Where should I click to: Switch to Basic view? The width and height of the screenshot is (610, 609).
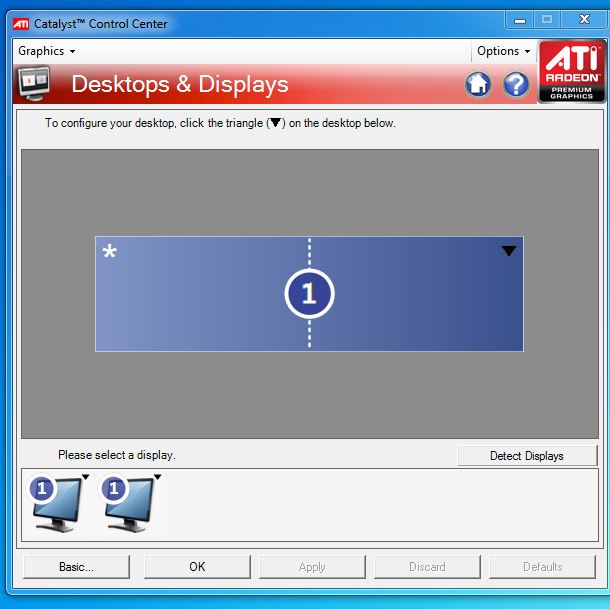[x=76, y=567]
